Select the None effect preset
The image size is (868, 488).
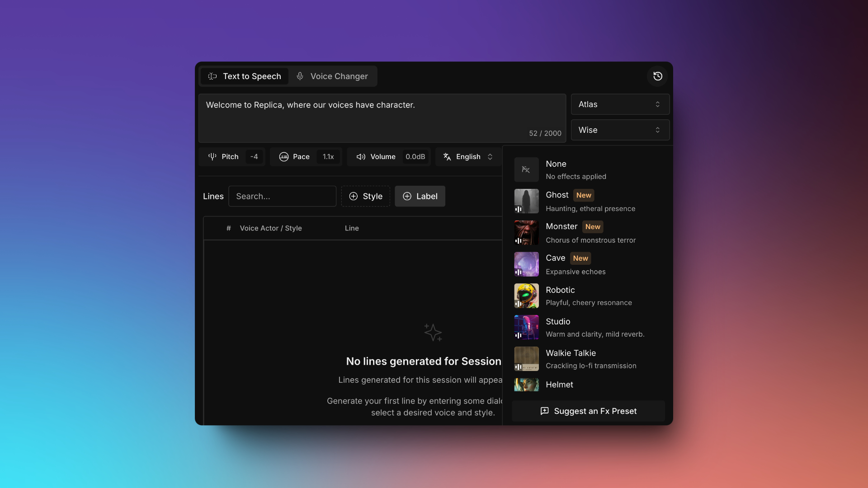588,169
